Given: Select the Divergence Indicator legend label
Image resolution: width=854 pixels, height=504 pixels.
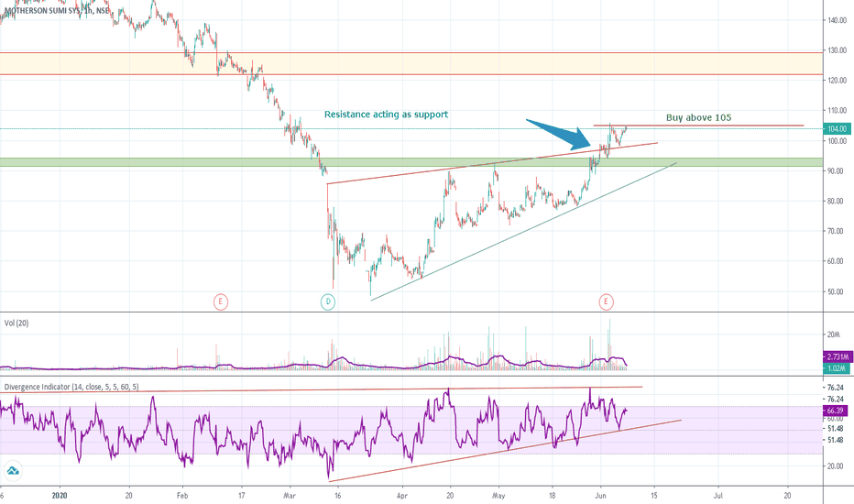Looking at the screenshot, I should (x=71, y=387).
